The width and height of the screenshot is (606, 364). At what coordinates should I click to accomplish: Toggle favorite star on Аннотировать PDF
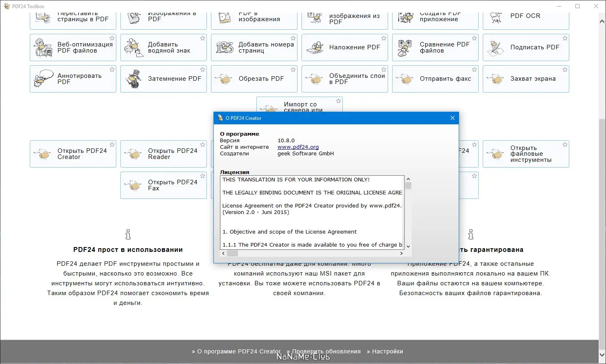[112, 70]
